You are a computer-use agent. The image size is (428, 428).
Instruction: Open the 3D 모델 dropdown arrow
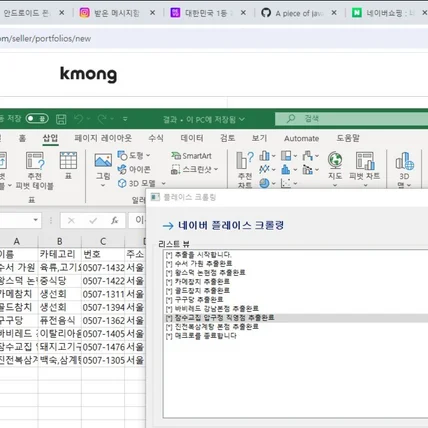pos(163,183)
